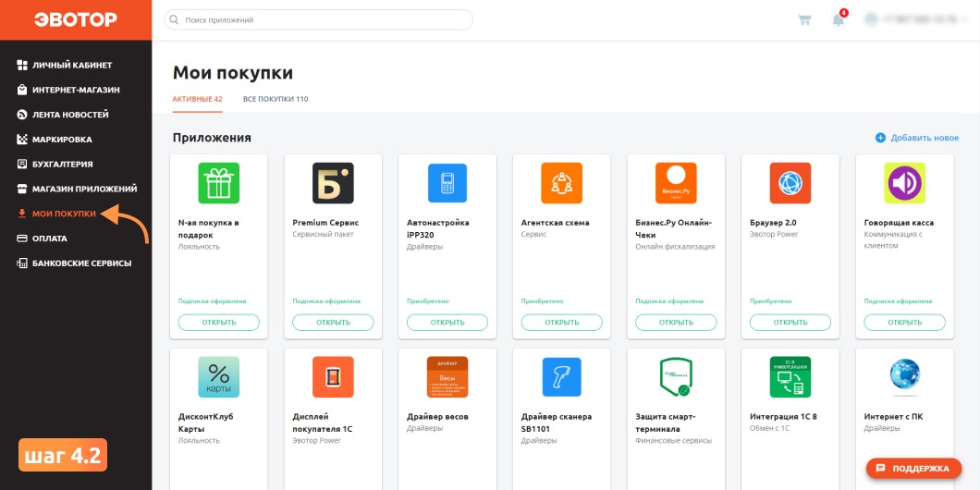Click the Драйвер весов title
Viewport: 980px width, 490px height.
pyautogui.click(x=437, y=417)
